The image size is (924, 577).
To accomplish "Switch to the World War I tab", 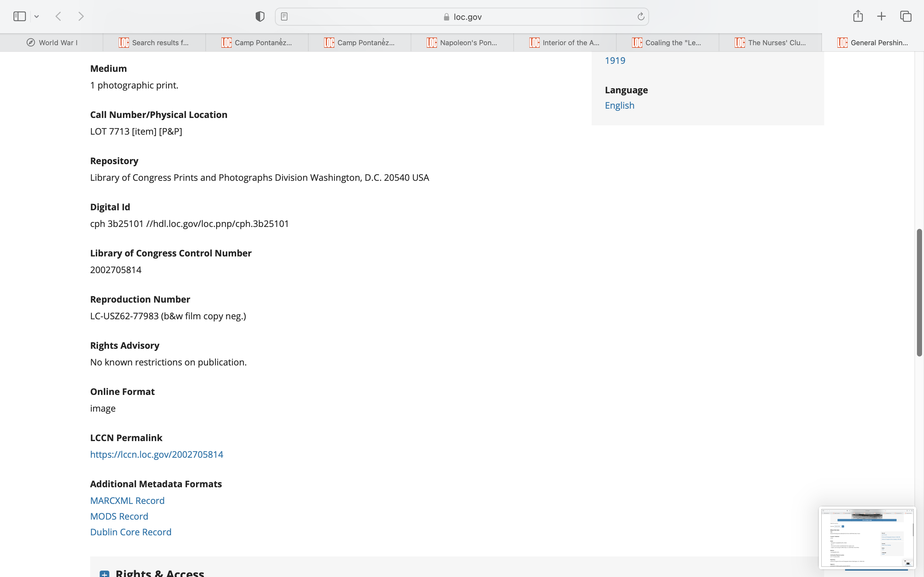I will point(52,43).
